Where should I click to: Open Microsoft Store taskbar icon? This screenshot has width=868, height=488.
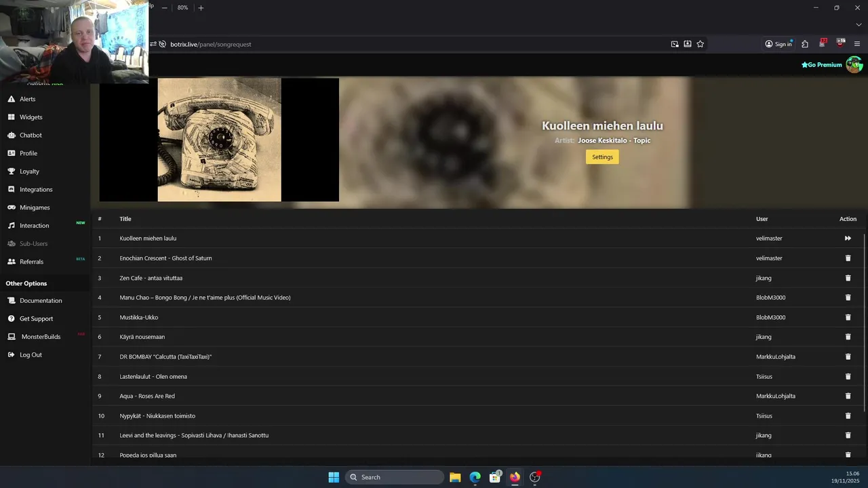[x=495, y=477]
